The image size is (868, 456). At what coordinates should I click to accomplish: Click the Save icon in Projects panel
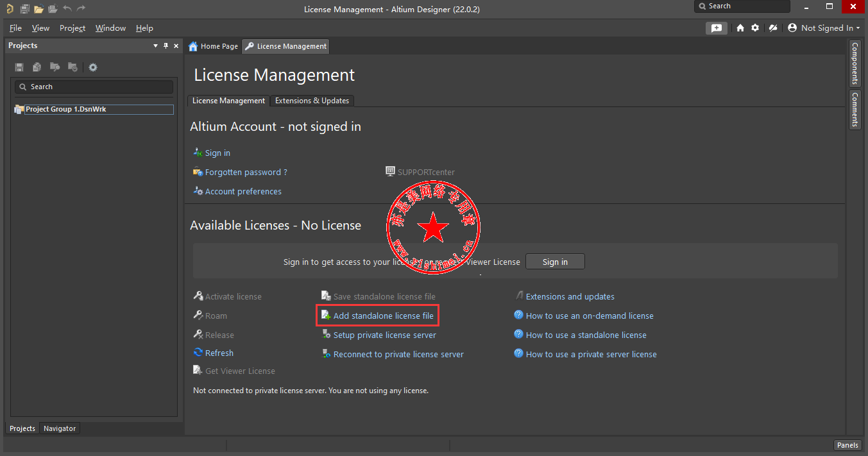pyautogui.click(x=19, y=67)
